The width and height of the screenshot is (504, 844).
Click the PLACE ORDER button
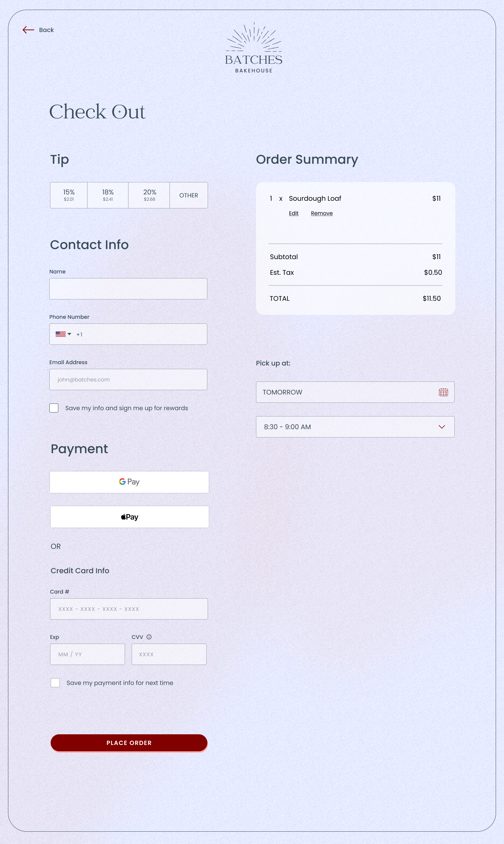coord(129,743)
